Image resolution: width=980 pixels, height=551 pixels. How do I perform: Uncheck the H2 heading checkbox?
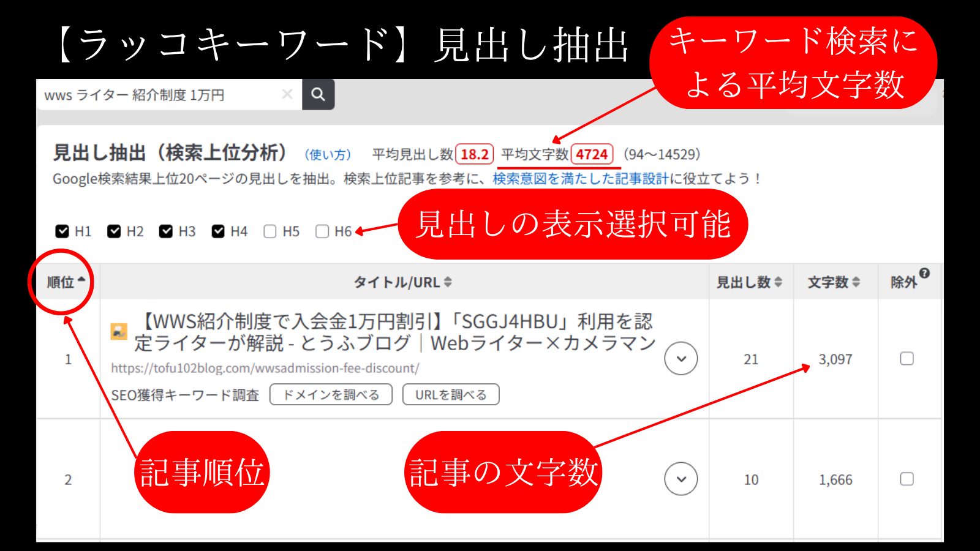tap(114, 231)
